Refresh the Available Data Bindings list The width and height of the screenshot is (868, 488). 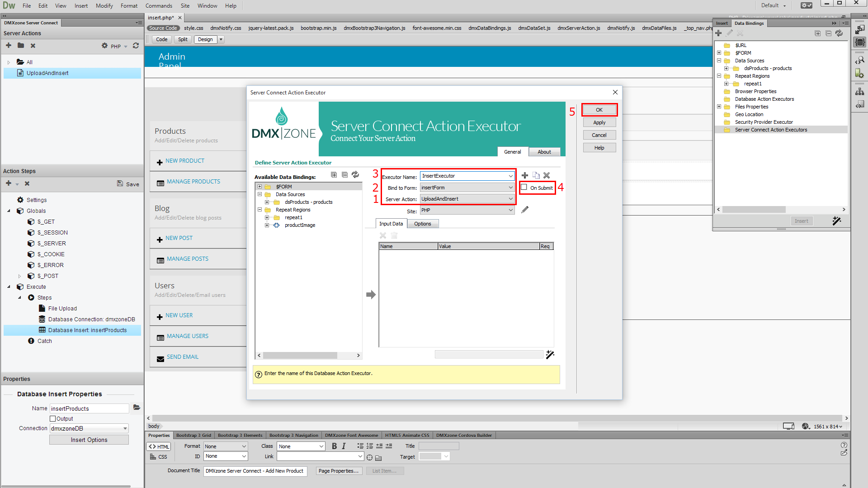355,175
